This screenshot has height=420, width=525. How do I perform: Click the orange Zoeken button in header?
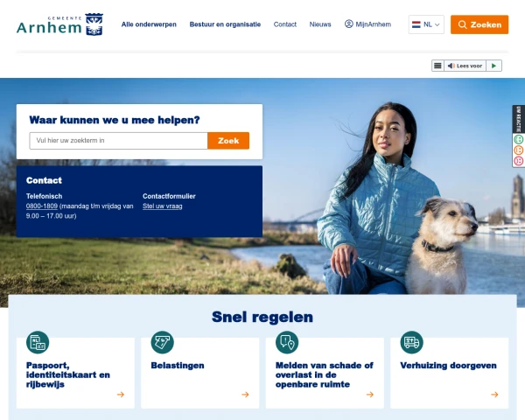(479, 24)
